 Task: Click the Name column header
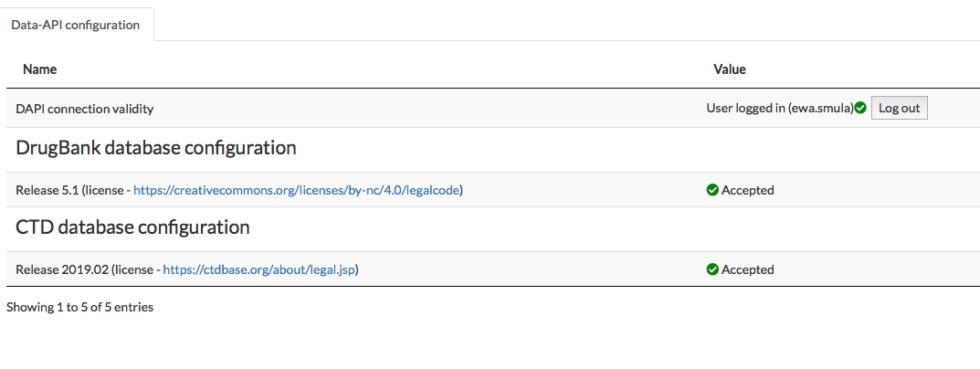pos(39,69)
